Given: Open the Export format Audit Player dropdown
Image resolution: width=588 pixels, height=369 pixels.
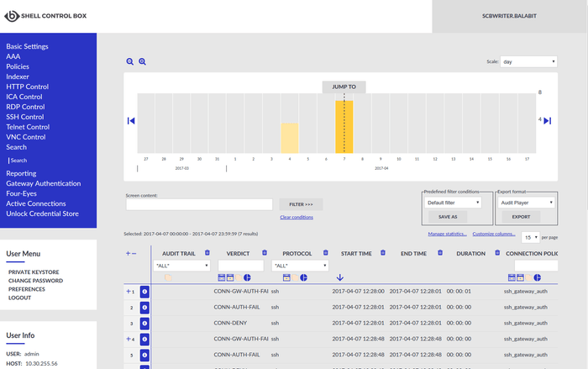Looking at the screenshot, I should pos(525,203).
